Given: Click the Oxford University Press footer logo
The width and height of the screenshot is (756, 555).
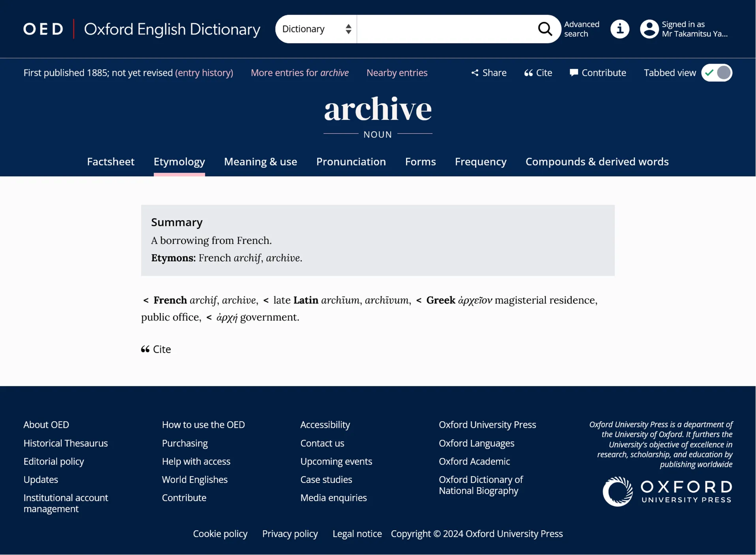Looking at the screenshot, I should [x=667, y=491].
